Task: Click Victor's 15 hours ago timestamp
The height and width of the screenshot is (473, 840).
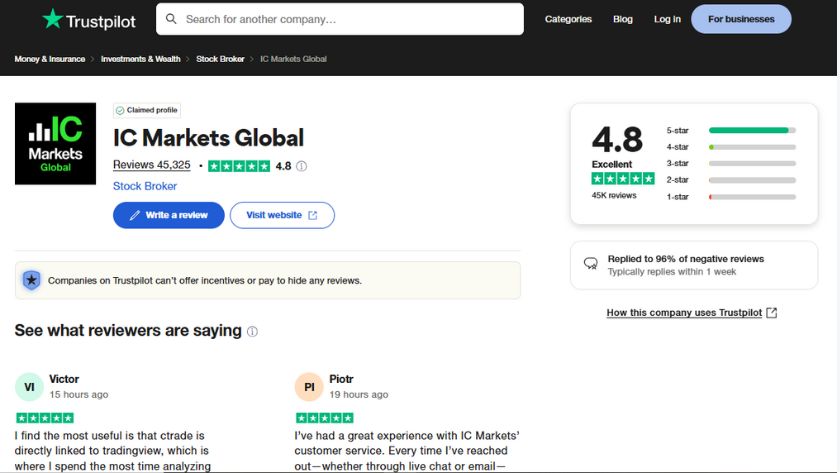Action: (x=79, y=395)
